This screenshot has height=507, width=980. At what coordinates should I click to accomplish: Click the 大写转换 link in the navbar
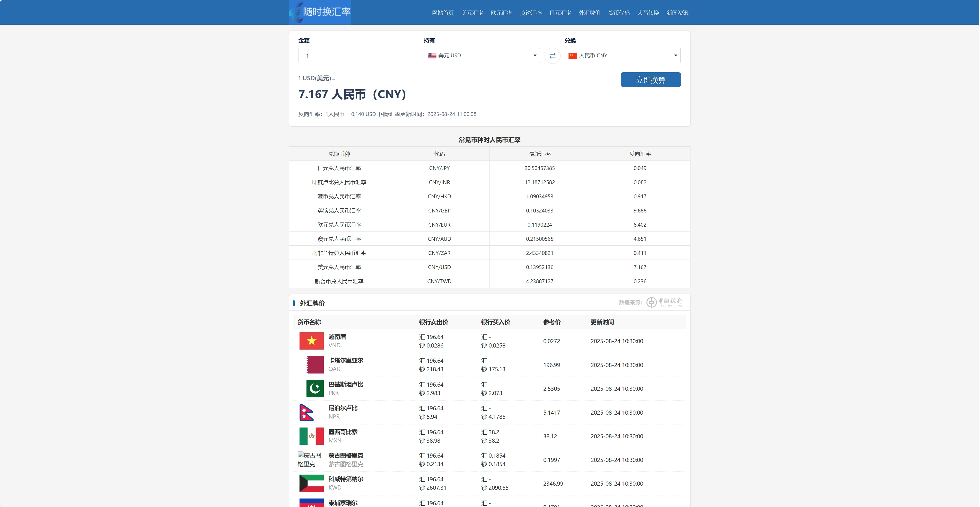coord(648,13)
